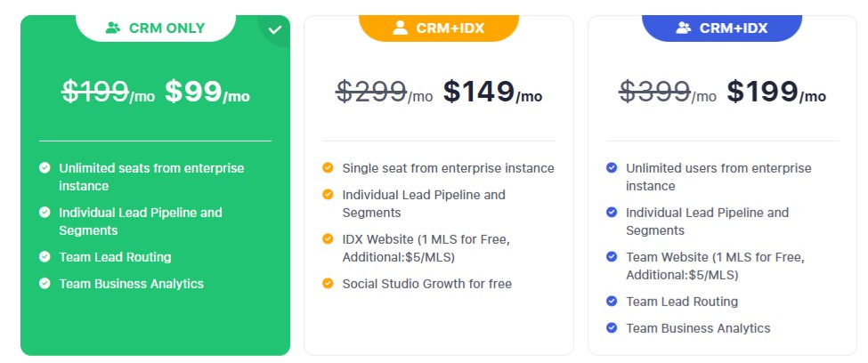
Task: Click Team Website MLS feature text
Action: tap(715, 266)
